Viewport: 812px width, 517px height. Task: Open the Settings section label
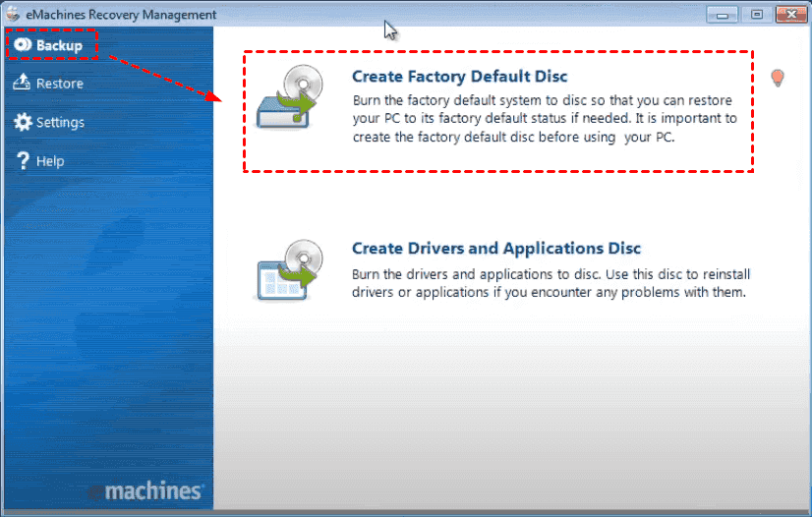pos(60,122)
